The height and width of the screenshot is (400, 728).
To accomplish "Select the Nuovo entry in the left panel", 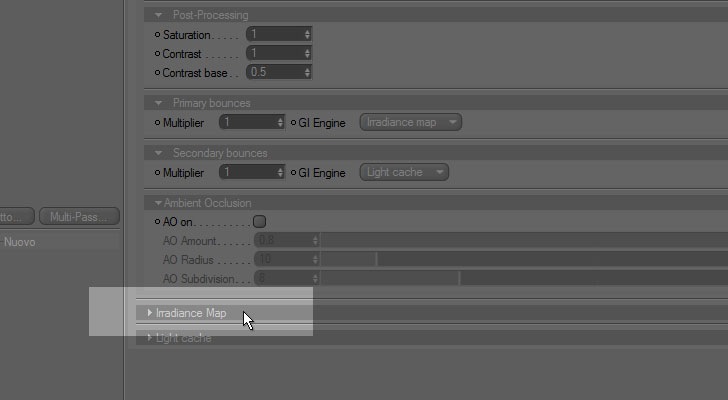I will tap(20, 242).
